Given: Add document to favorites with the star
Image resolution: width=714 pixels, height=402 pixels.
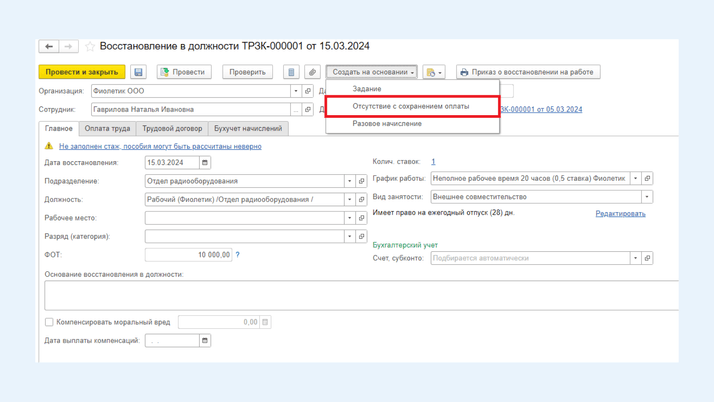Looking at the screenshot, I should click(90, 46).
